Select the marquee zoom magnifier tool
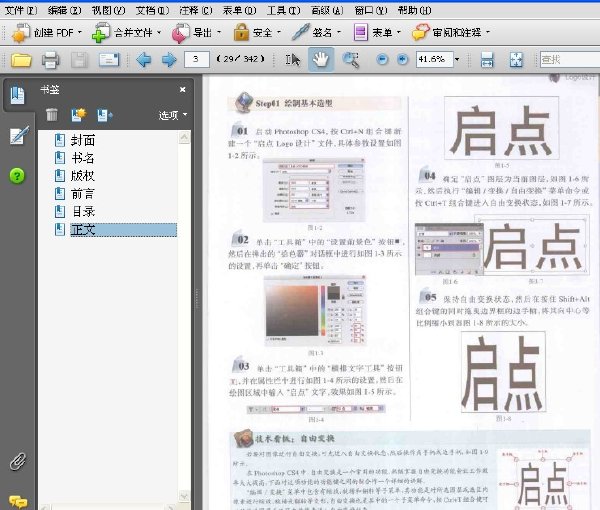The height and width of the screenshot is (510, 600). coord(350,60)
